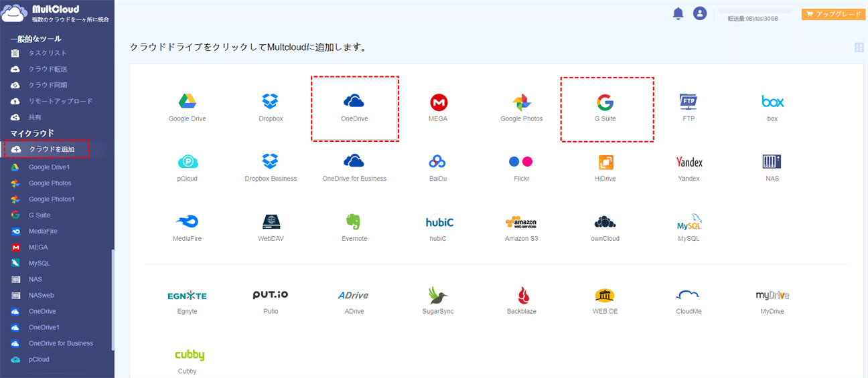Add the Egnyte cloud
Screen dimensions: 868x378
[x=187, y=301]
